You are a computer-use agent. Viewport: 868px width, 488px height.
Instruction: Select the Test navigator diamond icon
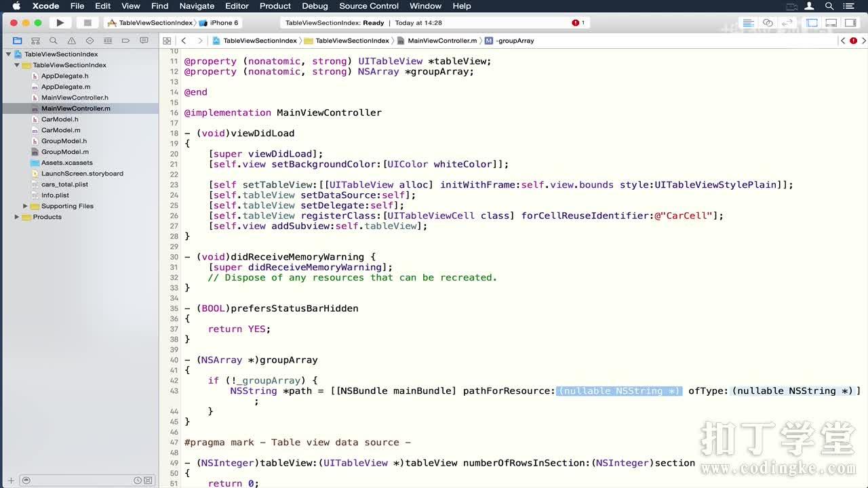pos(90,41)
